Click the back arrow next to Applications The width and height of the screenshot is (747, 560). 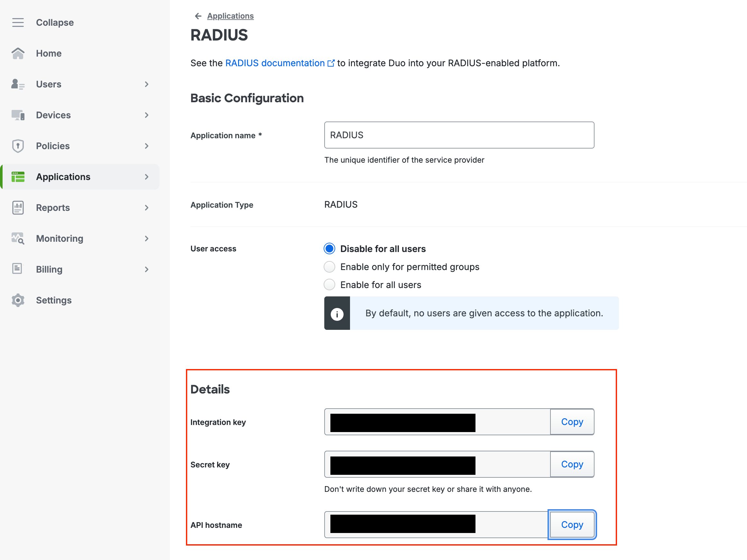pyautogui.click(x=198, y=16)
